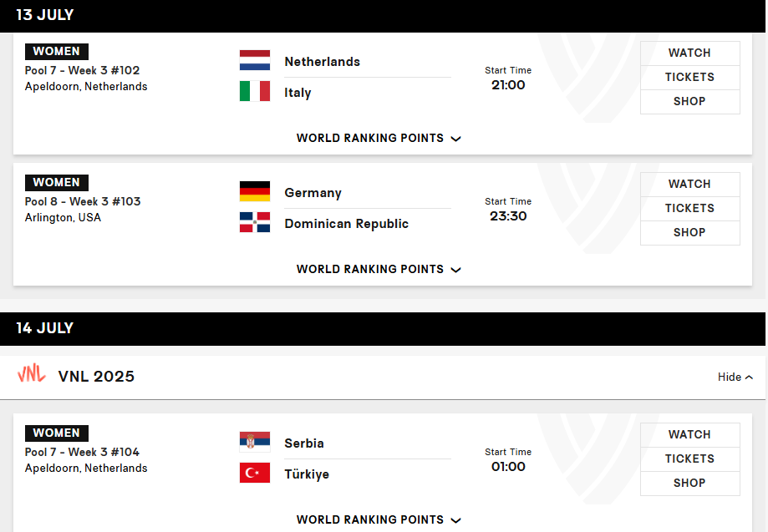Click the red VNL logo icon
The height and width of the screenshot is (532, 768).
(x=32, y=373)
